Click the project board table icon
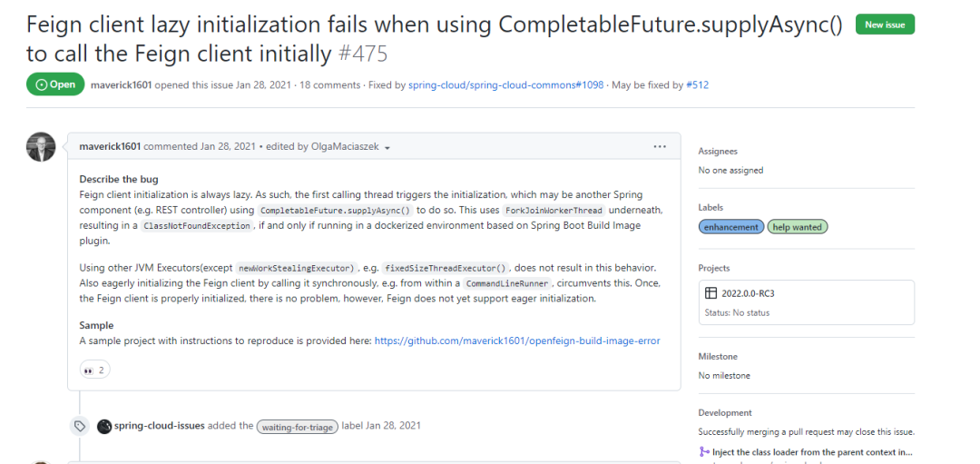Viewport: 980px width, 464px height. pyautogui.click(x=712, y=293)
